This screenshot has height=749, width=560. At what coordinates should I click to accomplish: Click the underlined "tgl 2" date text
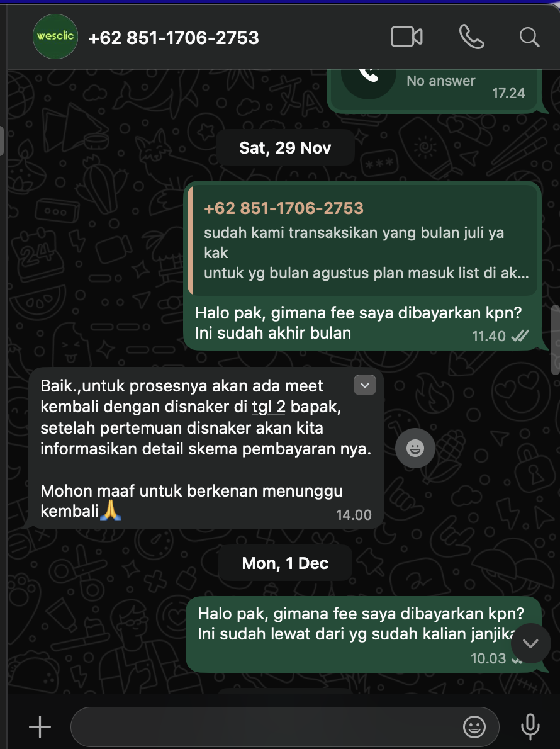(269, 407)
